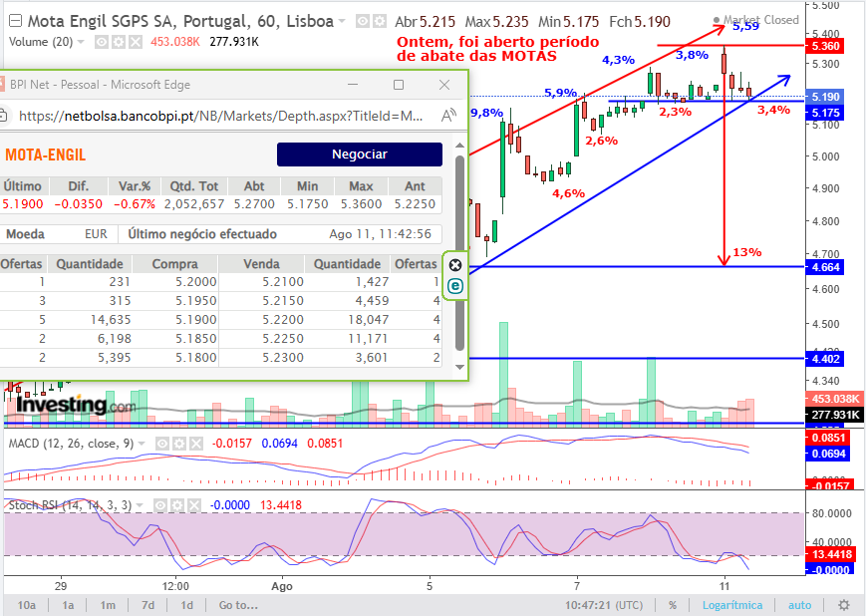Click the Read aloud icon in Edge address bar
Screen dimensions: 866x616
click(x=448, y=116)
